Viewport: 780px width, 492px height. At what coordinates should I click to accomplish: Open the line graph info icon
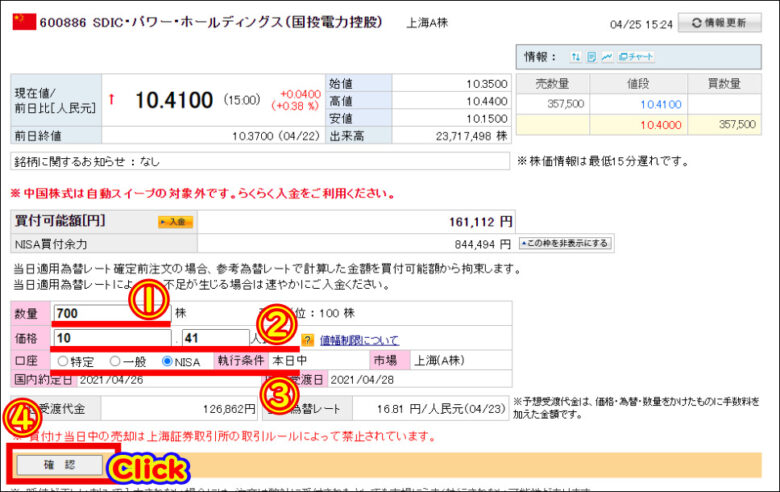click(x=607, y=57)
